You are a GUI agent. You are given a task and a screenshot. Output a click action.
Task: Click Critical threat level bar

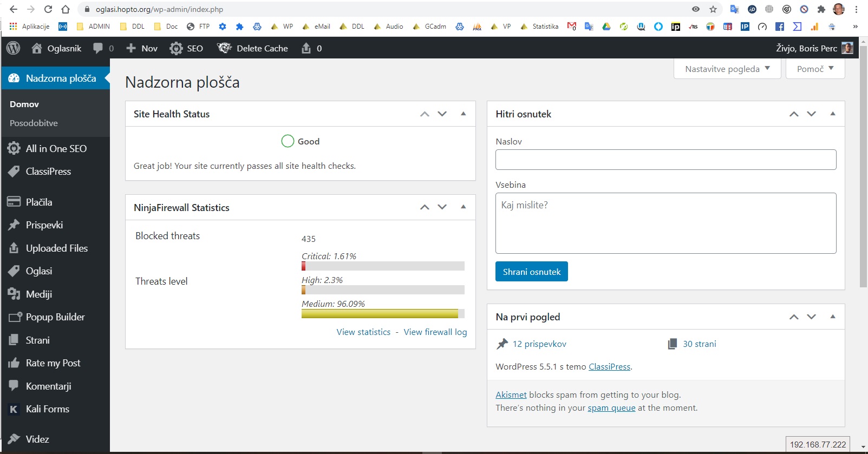coord(383,266)
